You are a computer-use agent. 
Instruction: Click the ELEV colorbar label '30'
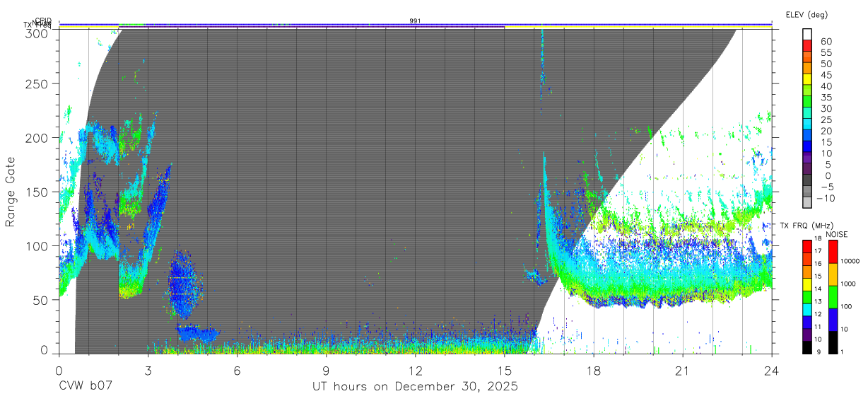[x=826, y=108]
